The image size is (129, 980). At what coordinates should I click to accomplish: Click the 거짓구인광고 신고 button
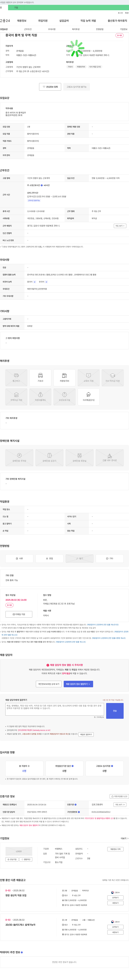click(119, 796)
